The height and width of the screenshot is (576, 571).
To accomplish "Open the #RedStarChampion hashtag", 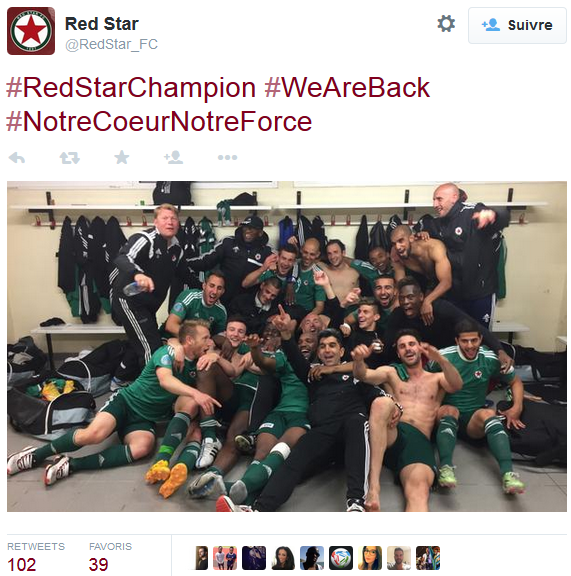I will (x=131, y=88).
